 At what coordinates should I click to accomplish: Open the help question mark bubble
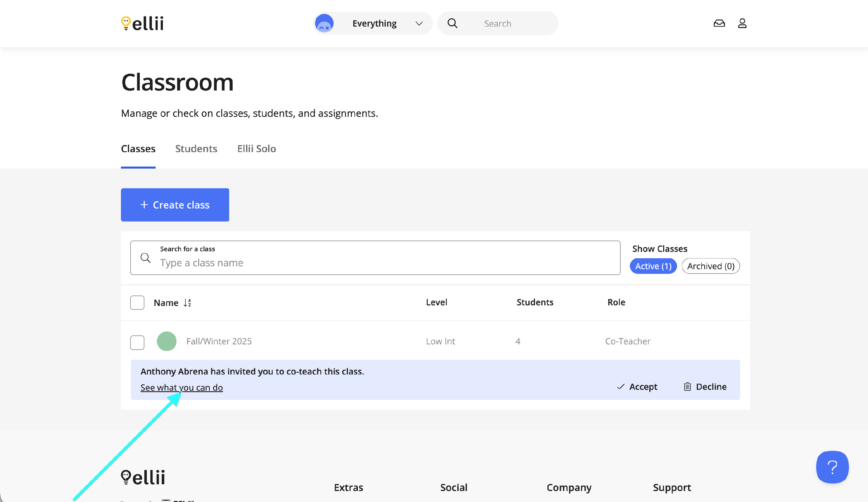tap(832, 467)
